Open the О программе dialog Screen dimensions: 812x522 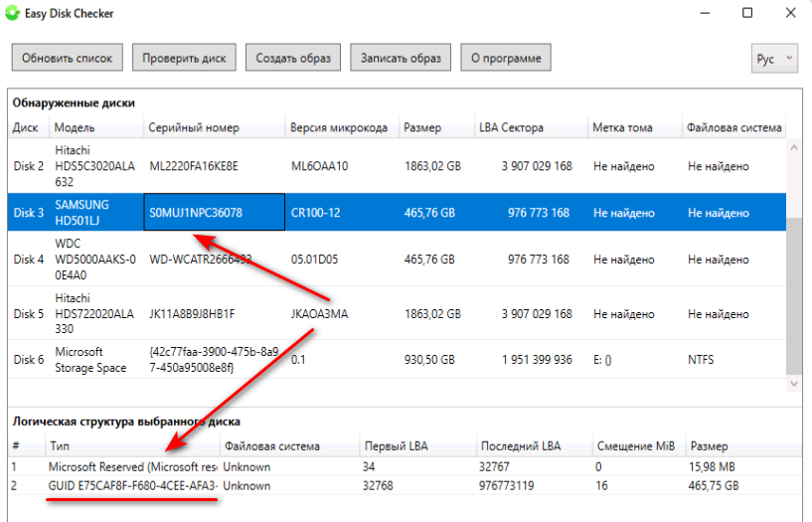coord(506,59)
